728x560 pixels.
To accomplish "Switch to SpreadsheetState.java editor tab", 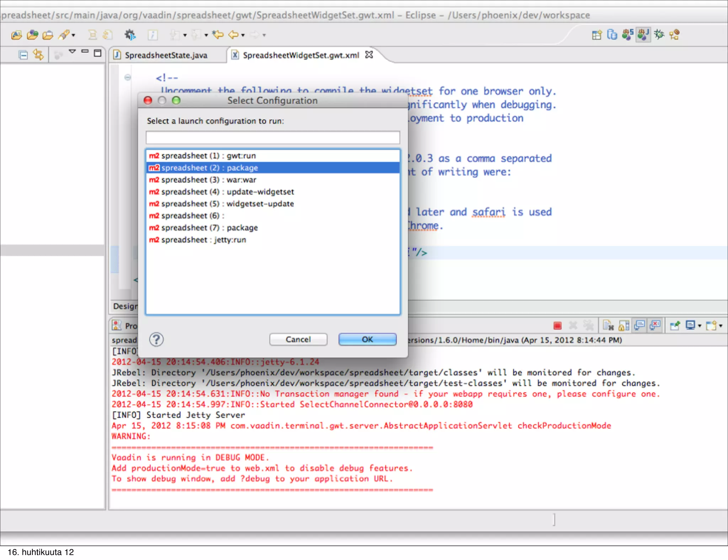I will click(165, 55).
